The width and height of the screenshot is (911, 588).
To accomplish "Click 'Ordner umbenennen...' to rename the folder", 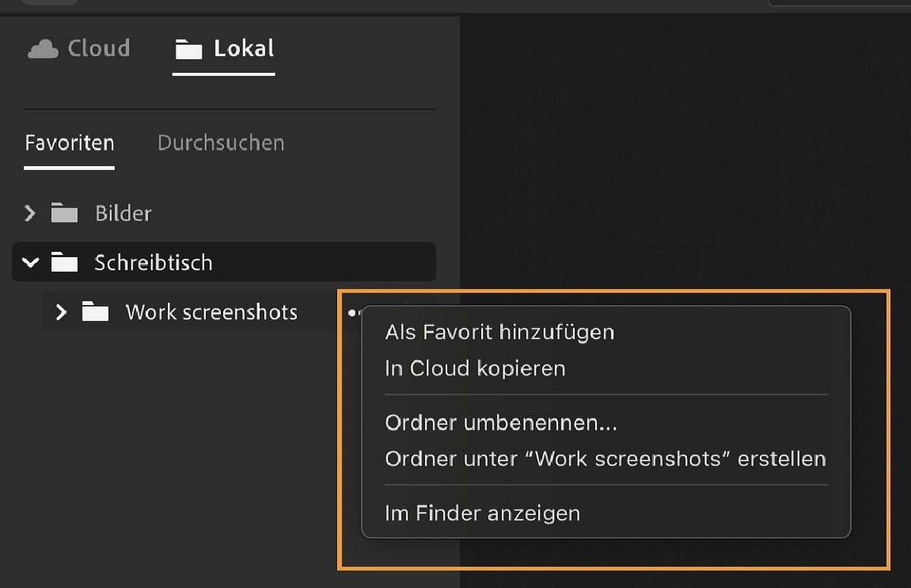I will pyautogui.click(x=500, y=423).
